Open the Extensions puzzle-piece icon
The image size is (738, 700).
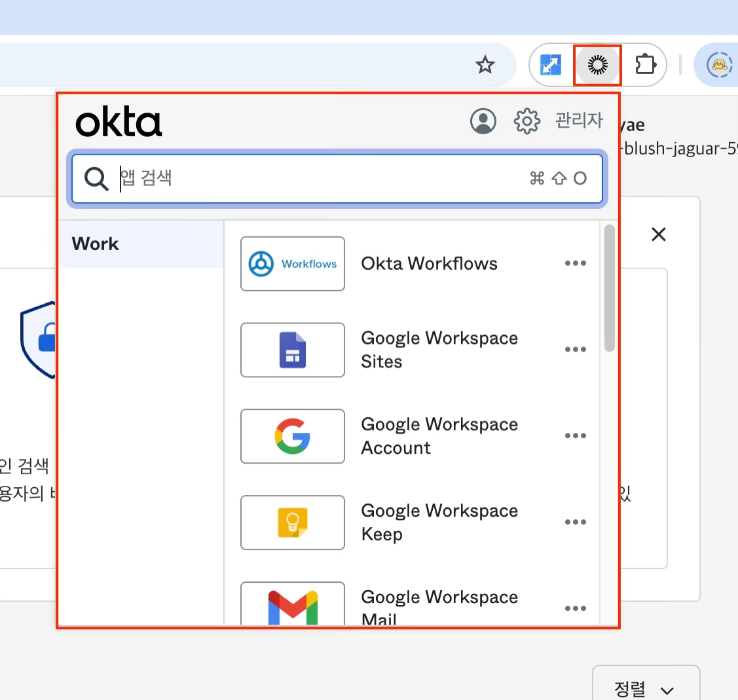(x=645, y=65)
